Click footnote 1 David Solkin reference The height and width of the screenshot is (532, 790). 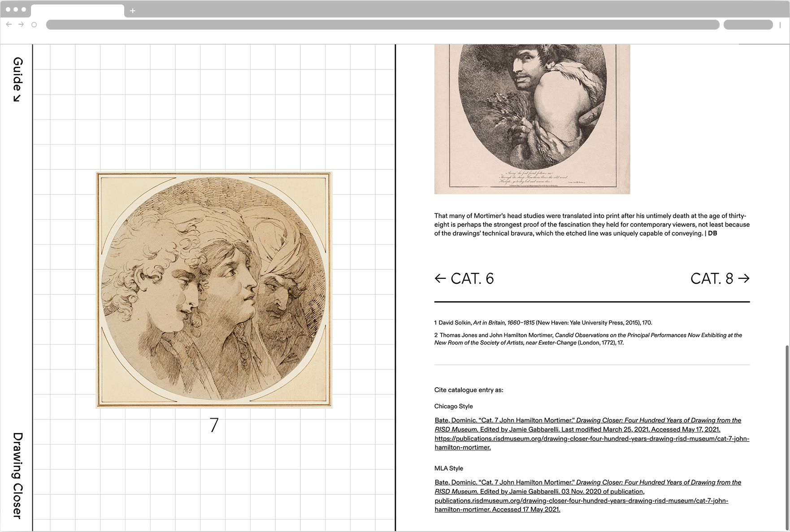click(x=543, y=323)
